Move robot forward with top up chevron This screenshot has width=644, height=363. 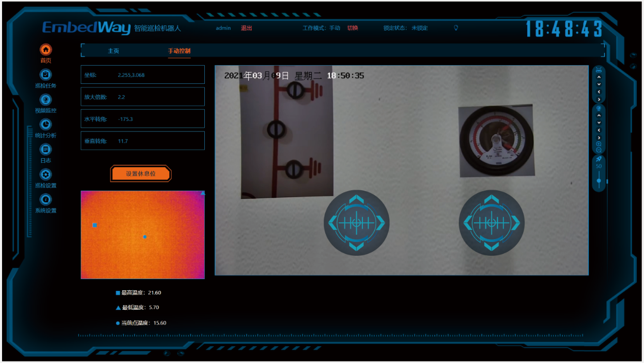(599, 77)
